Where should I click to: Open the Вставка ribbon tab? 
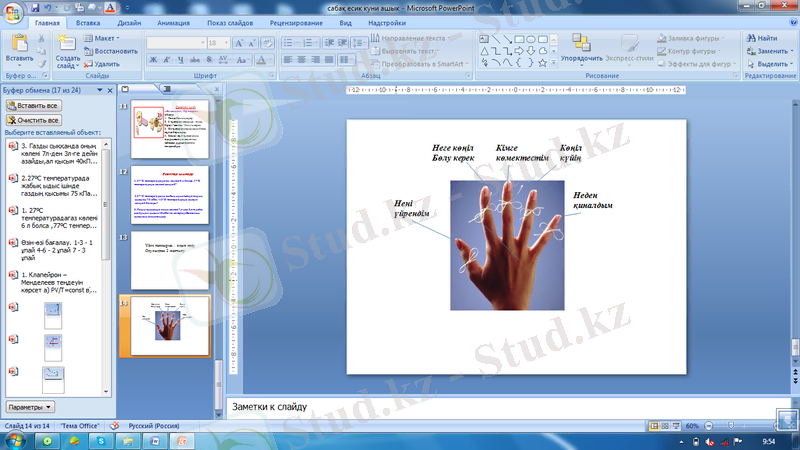(x=88, y=21)
